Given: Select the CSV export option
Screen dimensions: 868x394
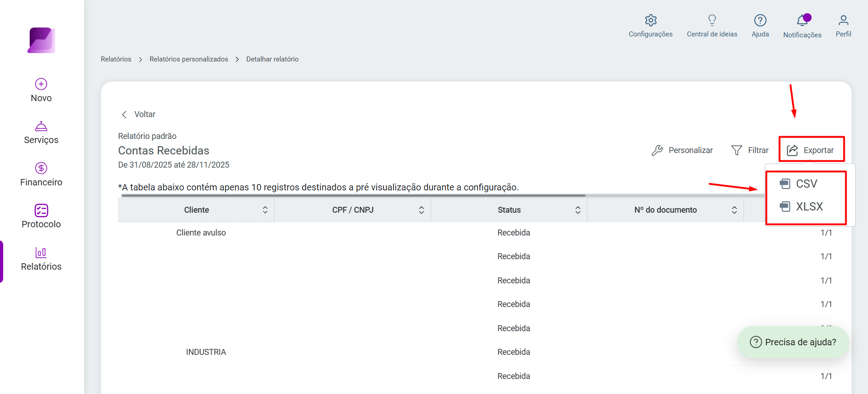Looking at the screenshot, I should coord(806,184).
